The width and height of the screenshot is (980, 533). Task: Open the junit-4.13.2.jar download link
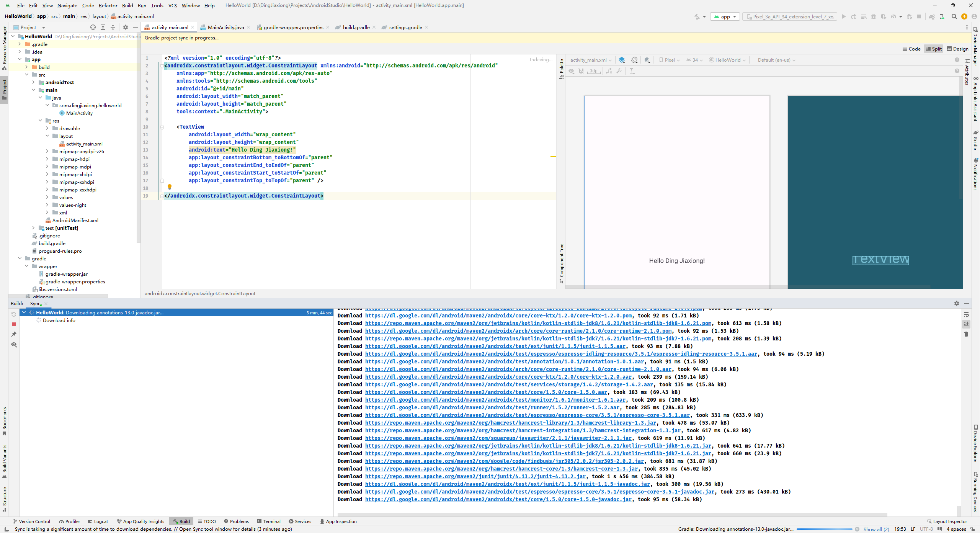point(475,476)
